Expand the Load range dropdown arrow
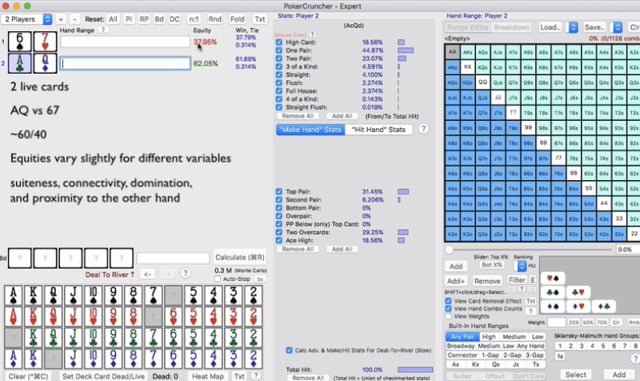 [x=573, y=27]
